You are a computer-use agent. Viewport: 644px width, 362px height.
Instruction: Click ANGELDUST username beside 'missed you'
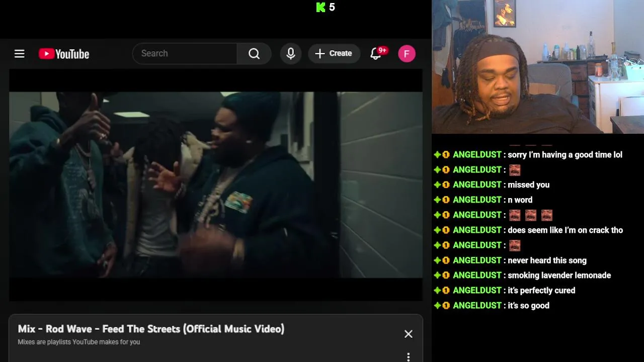click(477, 185)
